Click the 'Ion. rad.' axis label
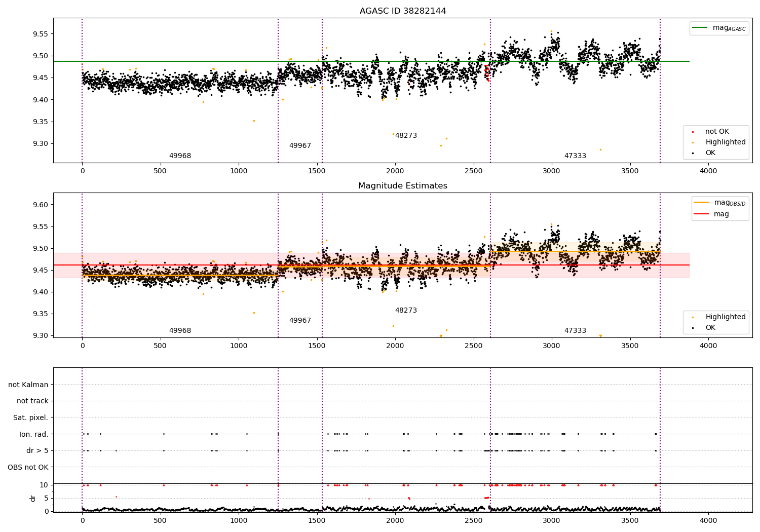 point(34,434)
